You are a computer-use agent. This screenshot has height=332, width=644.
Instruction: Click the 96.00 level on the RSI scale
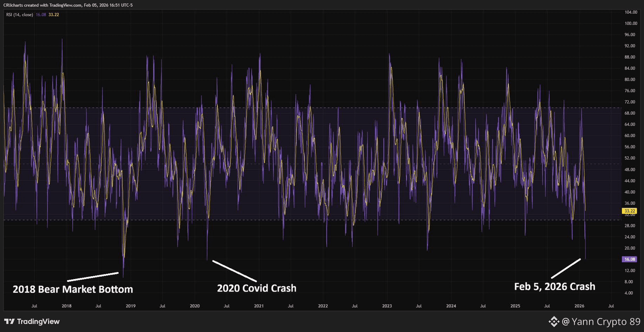(x=630, y=35)
